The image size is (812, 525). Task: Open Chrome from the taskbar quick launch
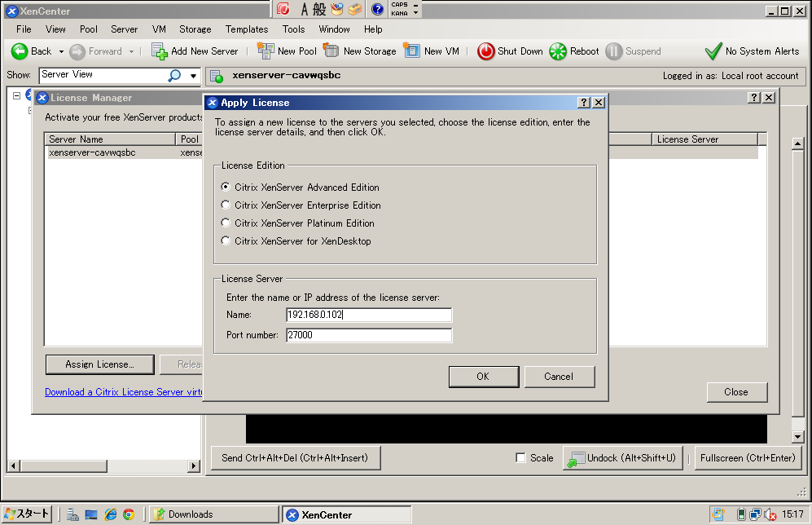pyautogui.click(x=129, y=514)
